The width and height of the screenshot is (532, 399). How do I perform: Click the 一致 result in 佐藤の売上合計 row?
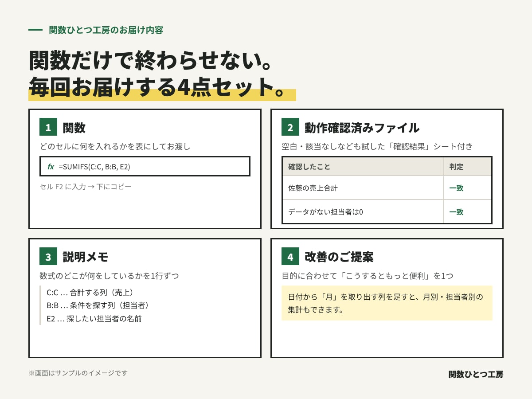click(456, 188)
